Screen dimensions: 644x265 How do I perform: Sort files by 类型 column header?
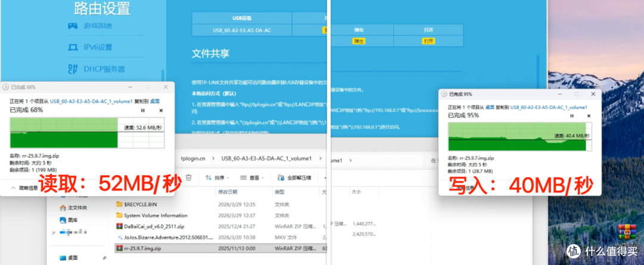279,192
